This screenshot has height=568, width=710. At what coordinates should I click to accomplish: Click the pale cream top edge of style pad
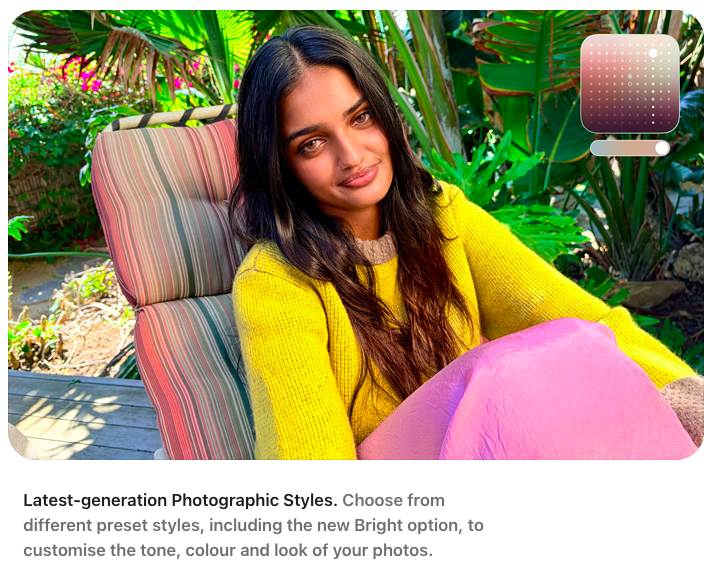point(630,38)
